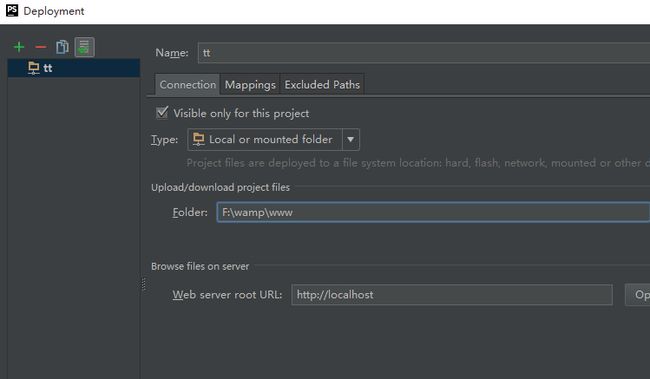Copy the selected server configuration
Image resolution: width=650 pixels, height=379 pixels.
coord(62,47)
